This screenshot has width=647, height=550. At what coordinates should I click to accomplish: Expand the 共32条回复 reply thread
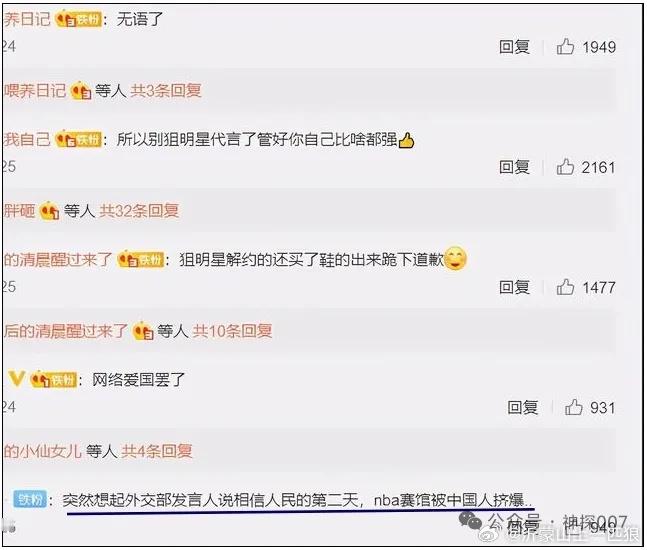tap(139, 211)
